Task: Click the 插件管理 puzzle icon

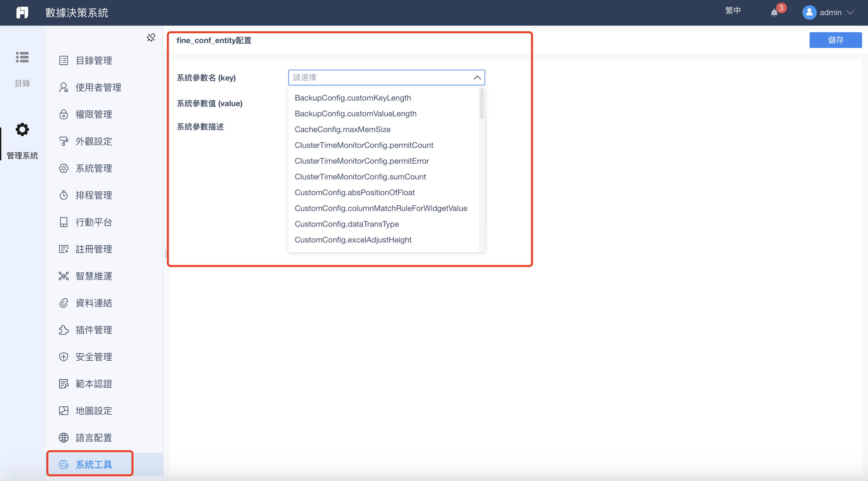Action: (x=64, y=330)
